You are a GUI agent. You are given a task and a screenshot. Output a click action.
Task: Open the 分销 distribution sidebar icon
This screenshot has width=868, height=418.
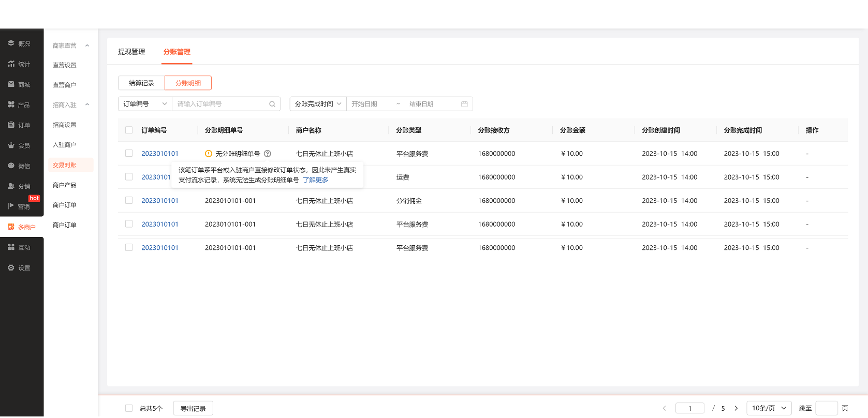click(x=11, y=186)
